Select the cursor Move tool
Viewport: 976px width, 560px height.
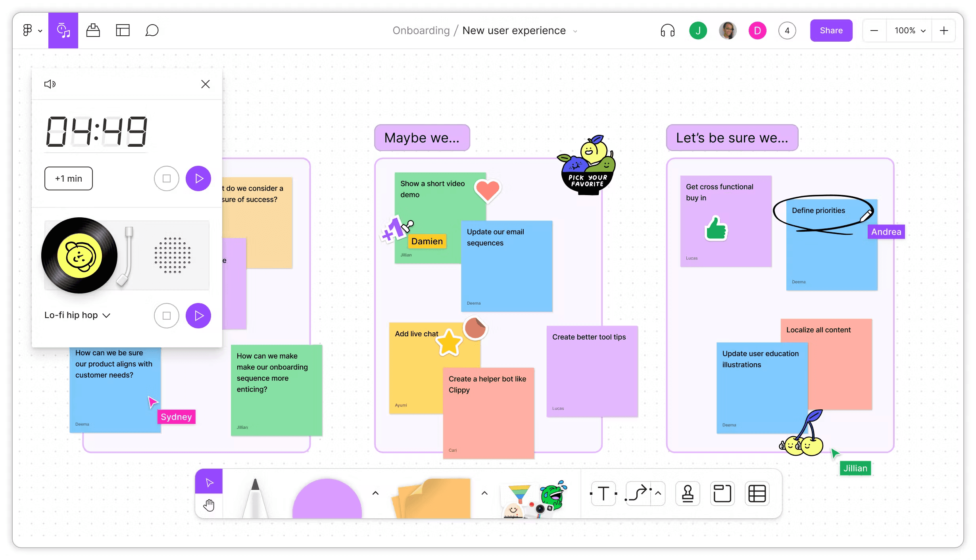point(209,482)
